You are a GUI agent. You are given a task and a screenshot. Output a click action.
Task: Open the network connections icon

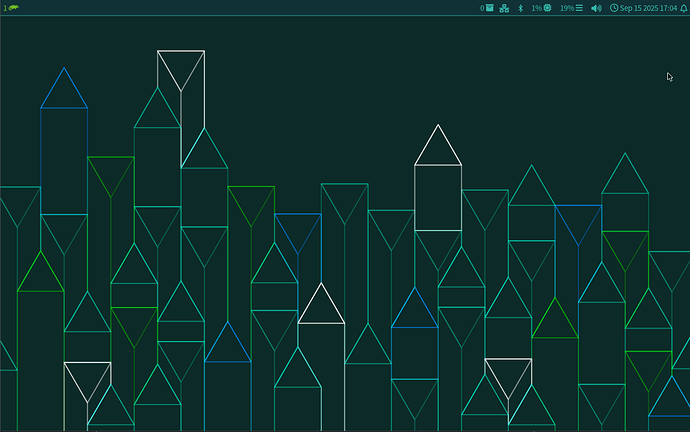505,8
